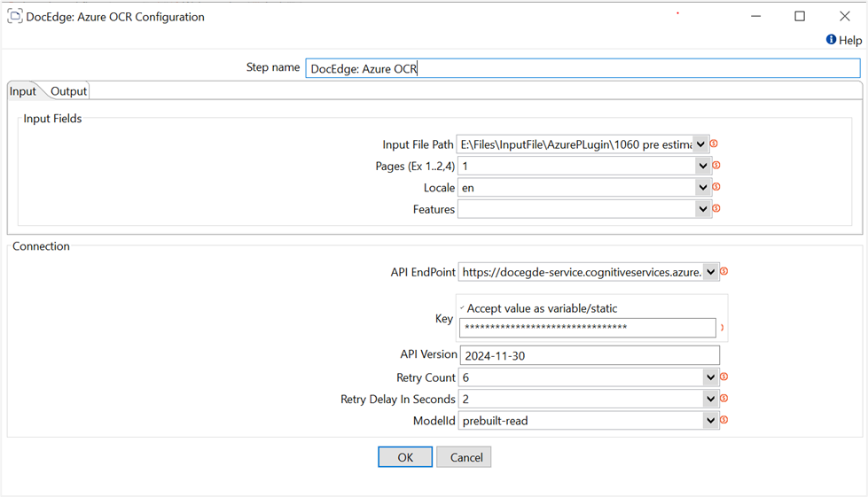Expand the ModelId dropdown

(711, 421)
